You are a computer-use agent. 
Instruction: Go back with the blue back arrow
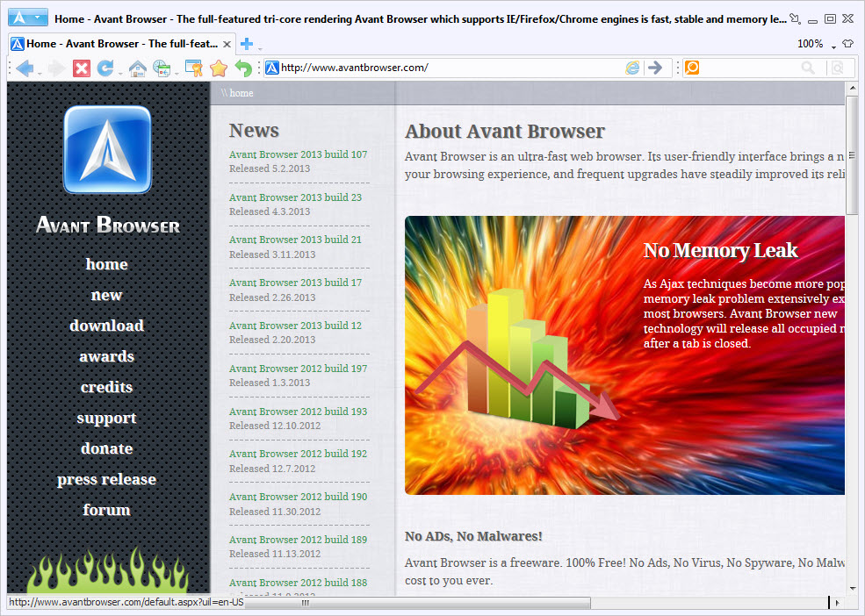25,68
